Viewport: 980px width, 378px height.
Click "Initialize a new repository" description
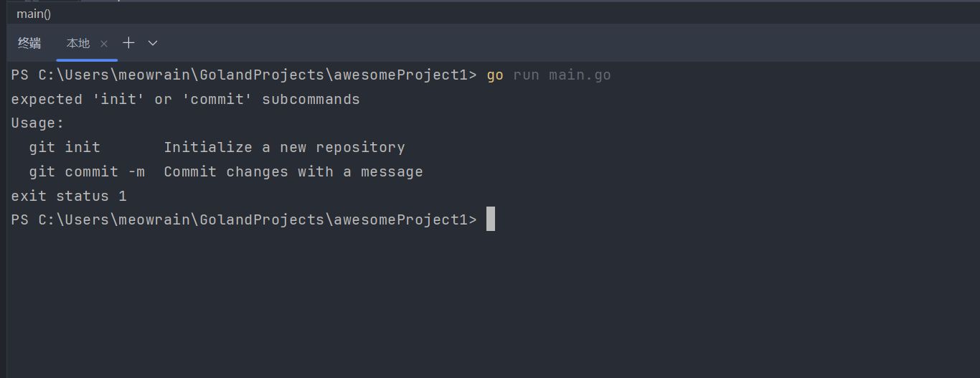[284, 148]
